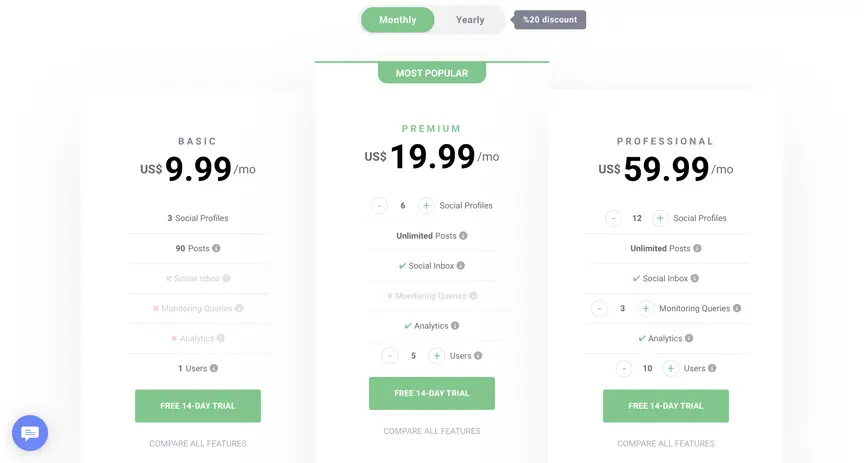Increase Premium Social Profiles count
864x463 pixels.
click(426, 206)
